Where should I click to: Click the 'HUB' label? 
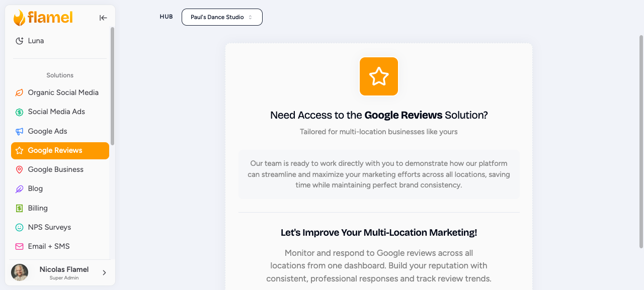click(x=166, y=17)
